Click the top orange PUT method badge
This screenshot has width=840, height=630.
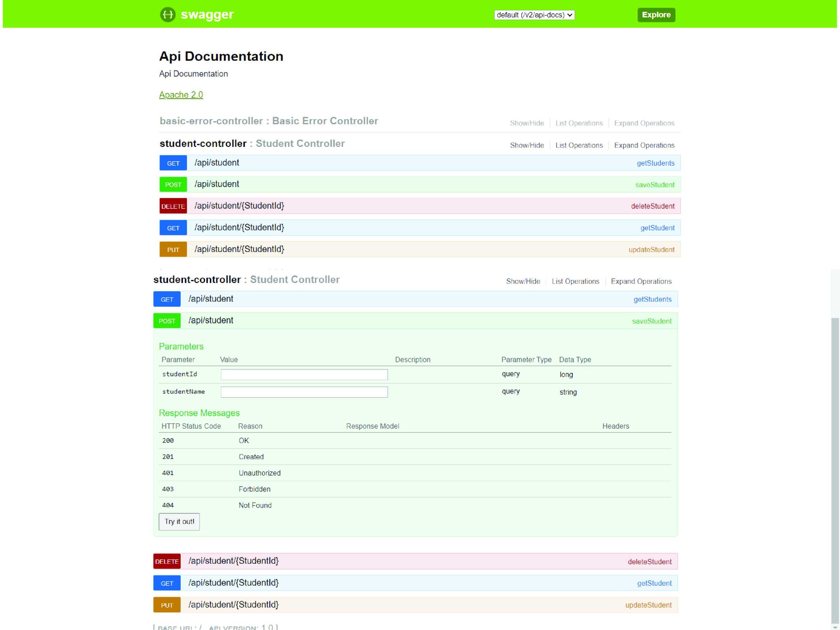click(x=173, y=249)
